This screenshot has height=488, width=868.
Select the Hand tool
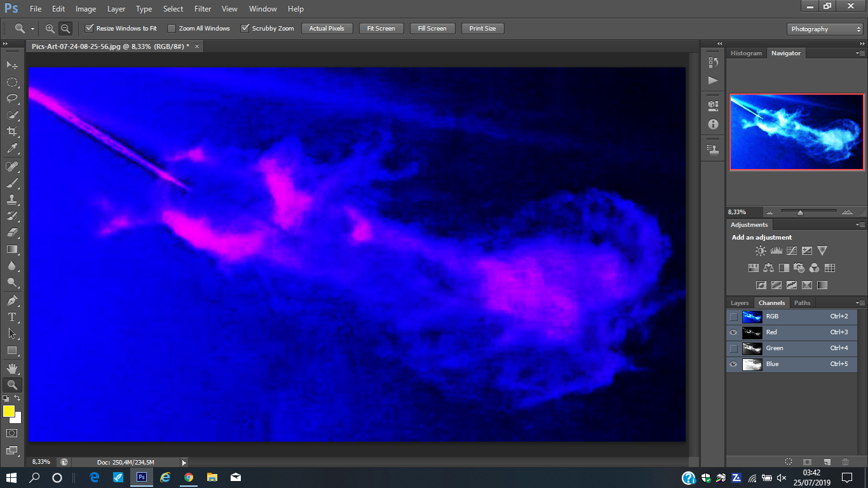(11, 368)
